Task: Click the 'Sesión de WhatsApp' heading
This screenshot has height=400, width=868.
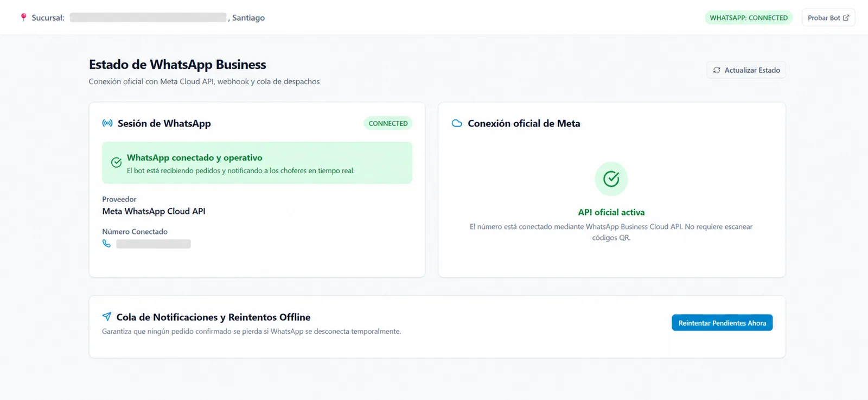Action: [164, 123]
